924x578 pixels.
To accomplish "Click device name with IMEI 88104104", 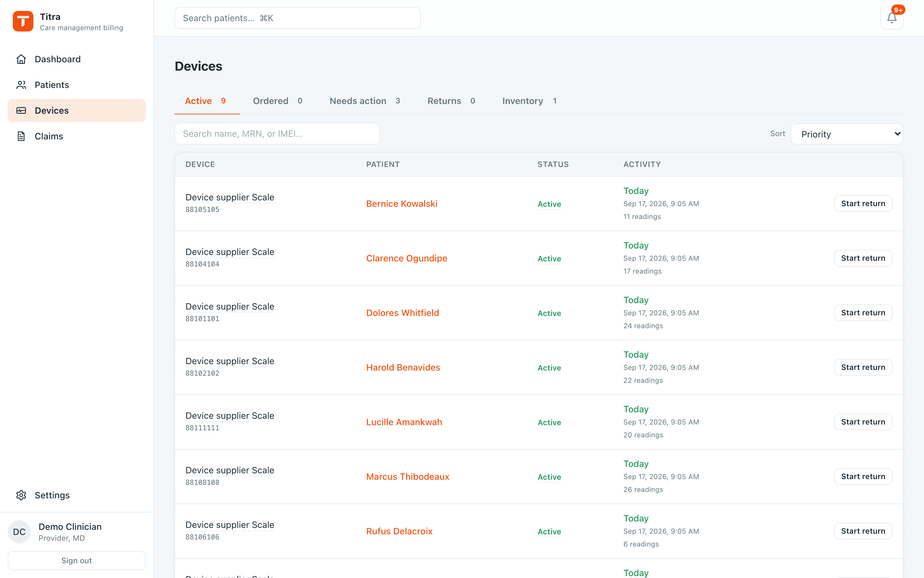I will coord(230,252).
